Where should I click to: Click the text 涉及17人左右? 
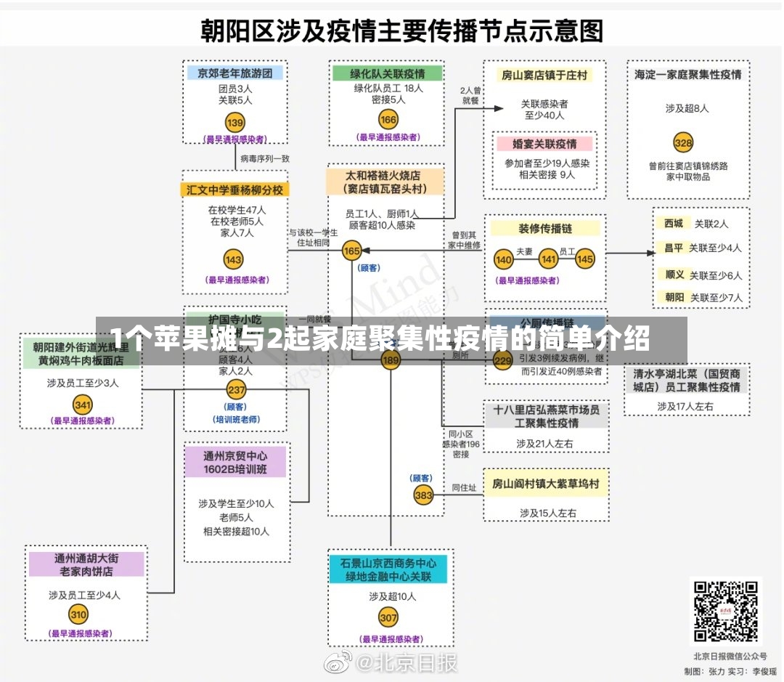[x=685, y=406]
